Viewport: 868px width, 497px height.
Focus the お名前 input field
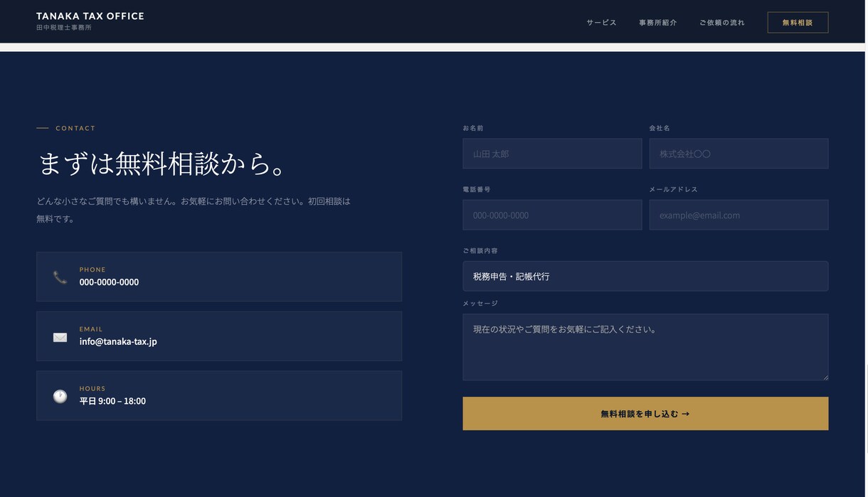pyautogui.click(x=552, y=154)
